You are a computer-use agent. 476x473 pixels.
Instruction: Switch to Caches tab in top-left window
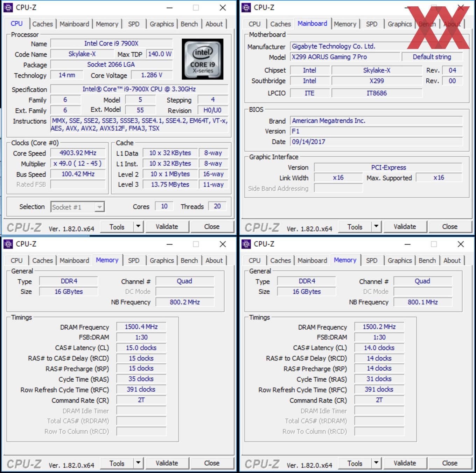(x=42, y=24)
